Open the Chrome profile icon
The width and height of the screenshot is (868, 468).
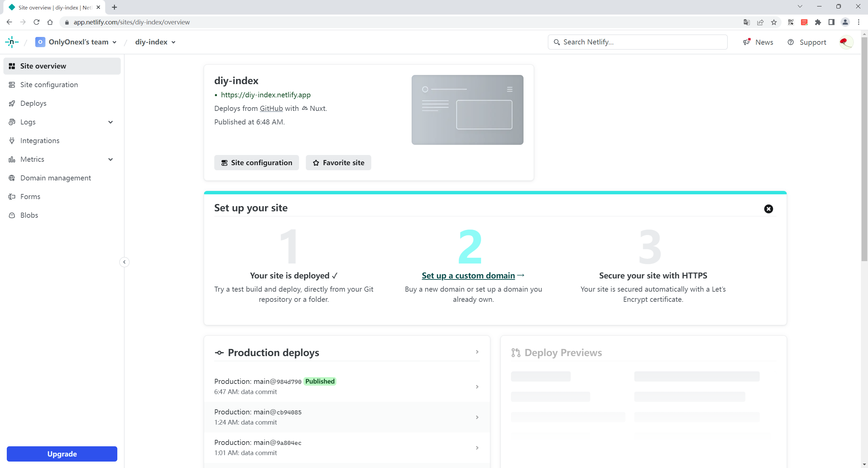(845, 22)
